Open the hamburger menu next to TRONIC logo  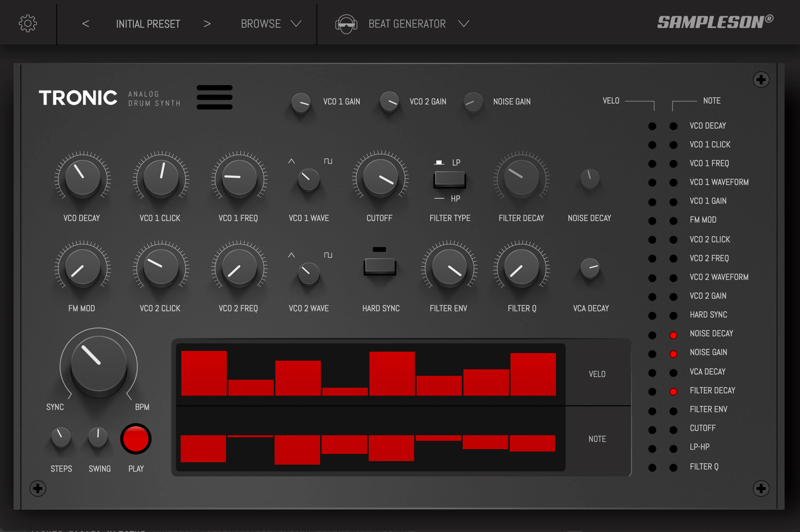point(214,98)
